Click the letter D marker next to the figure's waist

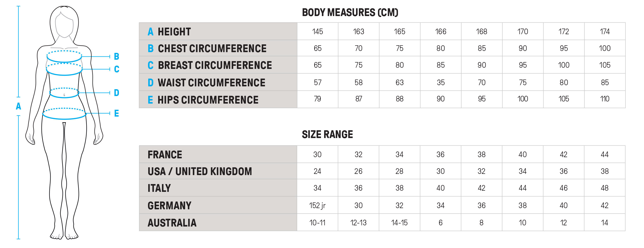coord(117,93)
